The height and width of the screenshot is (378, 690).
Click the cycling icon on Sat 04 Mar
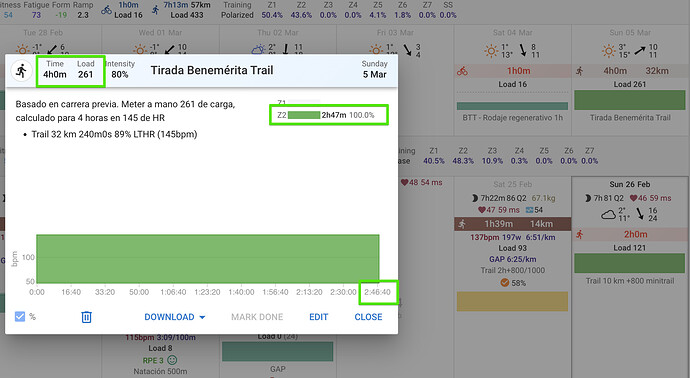[462, 71]
